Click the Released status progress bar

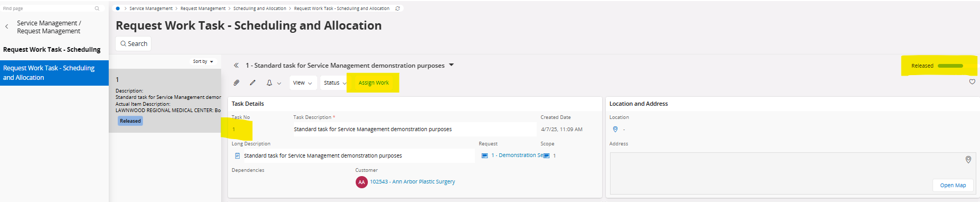(x=950, y=66)
